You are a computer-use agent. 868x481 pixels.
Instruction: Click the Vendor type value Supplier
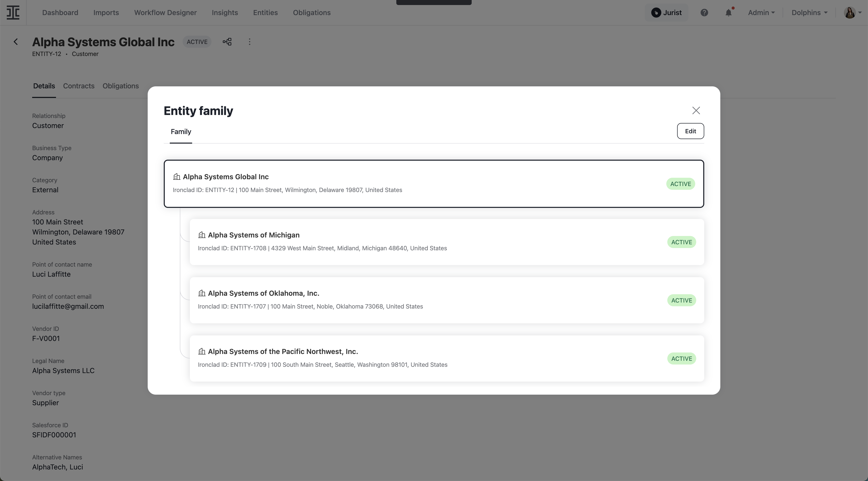pos(45,403)
